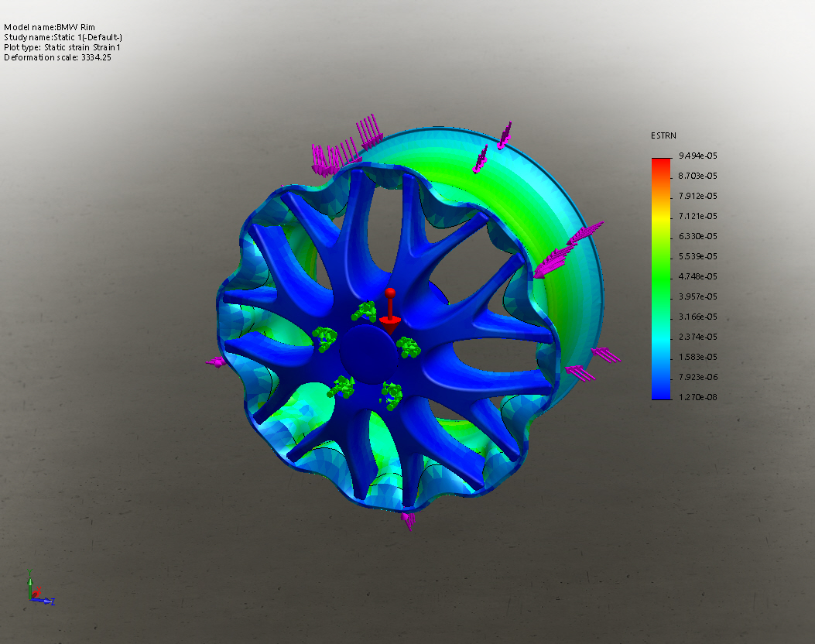Click legend value 8.703e-05

click(697, 176)
